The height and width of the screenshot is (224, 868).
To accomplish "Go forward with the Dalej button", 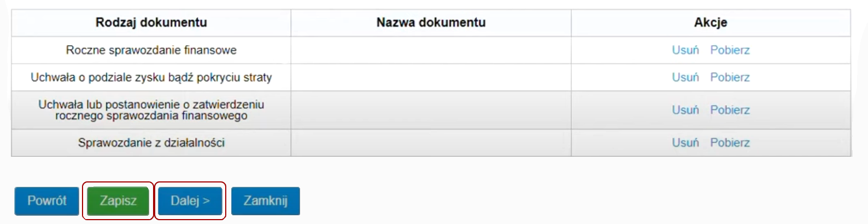I will pos(190,201).
